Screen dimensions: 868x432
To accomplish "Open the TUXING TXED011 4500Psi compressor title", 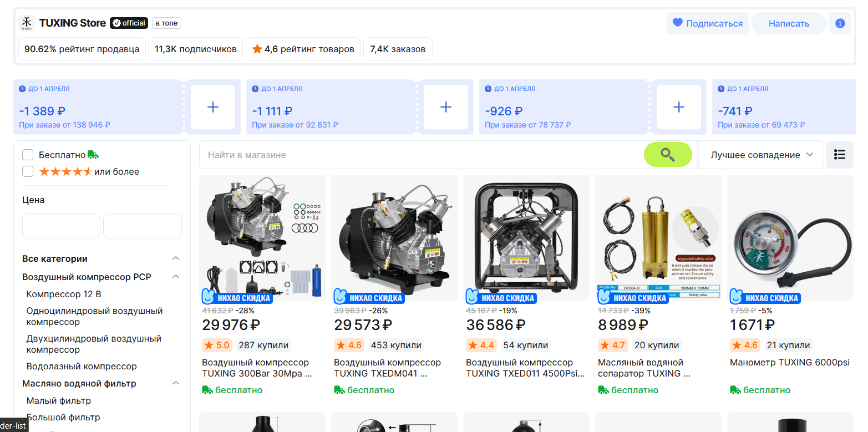I will click(x=525, y=368).
